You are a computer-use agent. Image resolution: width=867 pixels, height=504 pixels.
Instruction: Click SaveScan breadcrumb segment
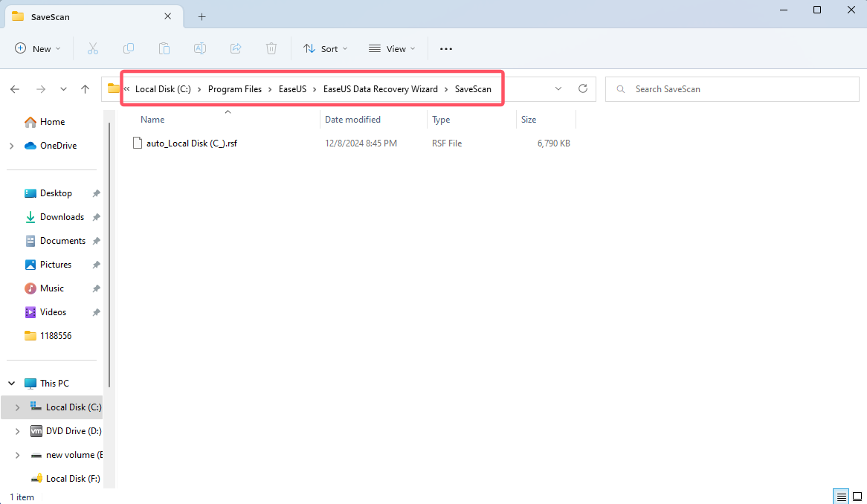click(473, 89)
